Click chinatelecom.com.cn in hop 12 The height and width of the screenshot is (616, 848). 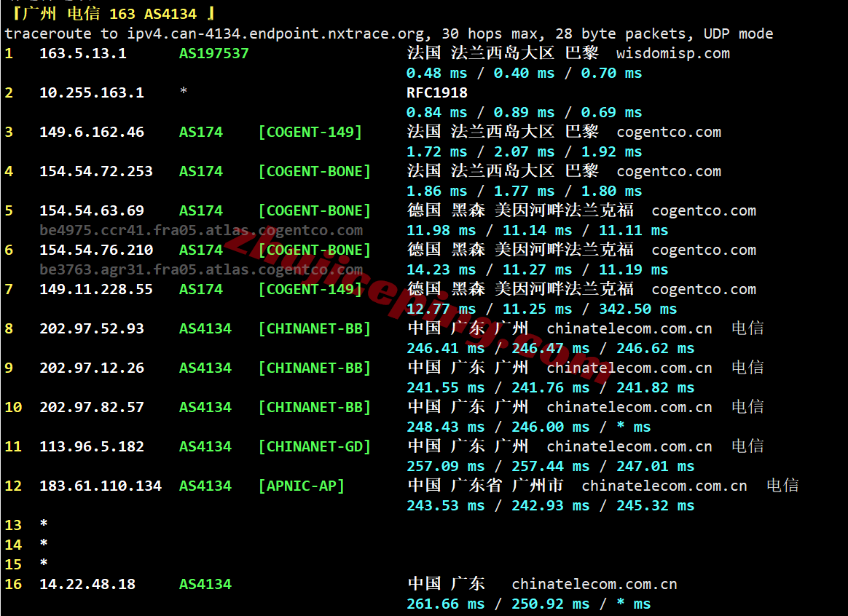(664, 486)
